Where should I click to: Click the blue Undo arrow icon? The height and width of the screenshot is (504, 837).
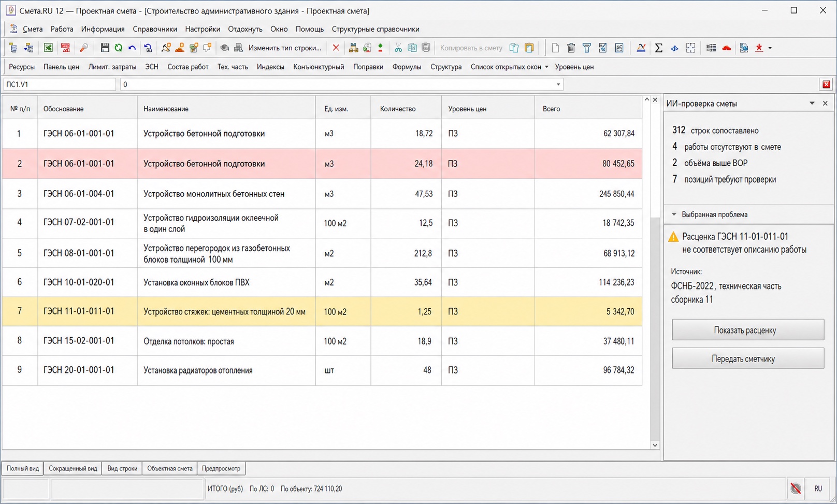click(x=132, y=48)
